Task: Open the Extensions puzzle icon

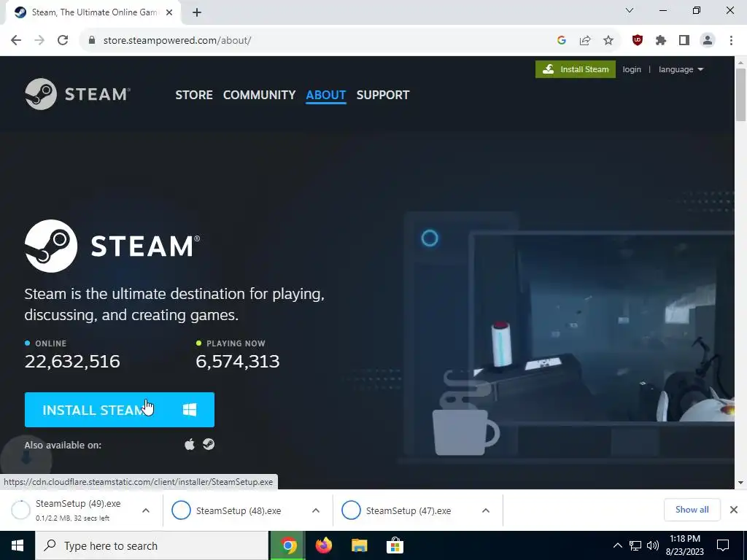Action: click(661, 41)
